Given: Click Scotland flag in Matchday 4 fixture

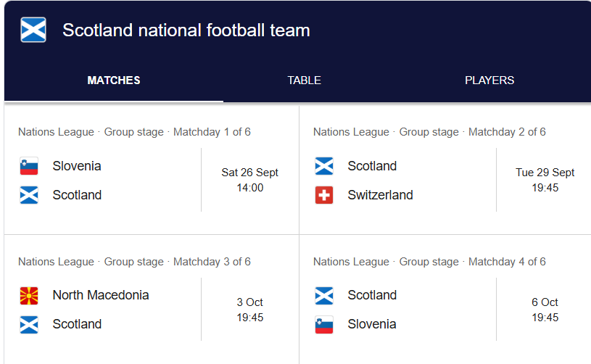Looking at the screenshot, I should tap(324, 295).
